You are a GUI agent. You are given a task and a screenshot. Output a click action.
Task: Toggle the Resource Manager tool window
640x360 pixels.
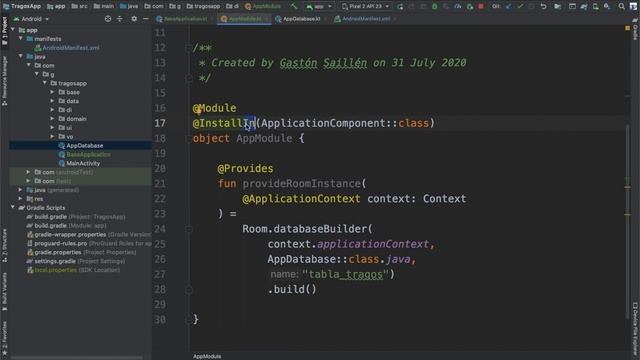pos(4,80)
